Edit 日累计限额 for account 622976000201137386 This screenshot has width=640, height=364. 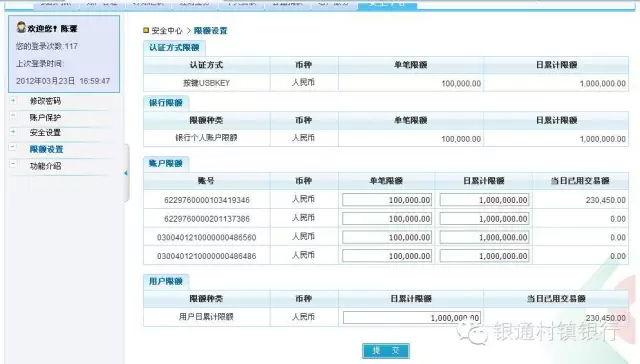(x=484, y=219)
